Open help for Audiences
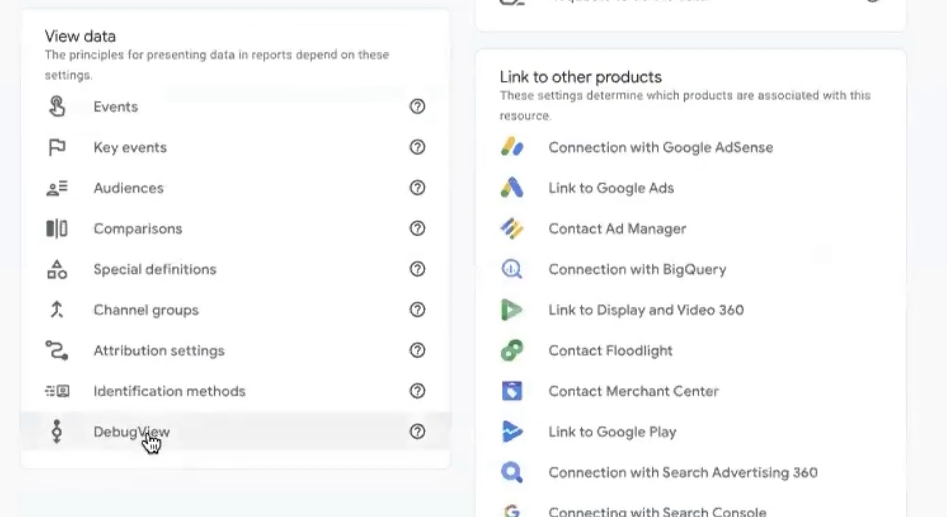 pos(417,188)
